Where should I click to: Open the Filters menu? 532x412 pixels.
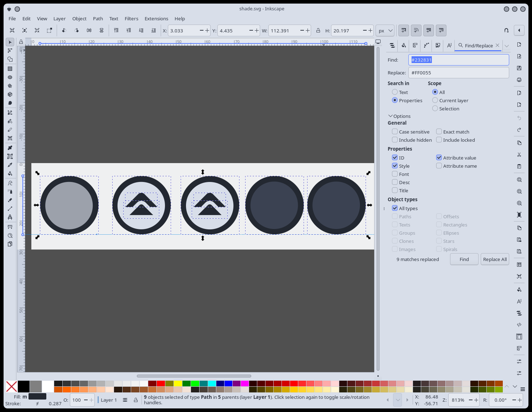coord(131,19)
